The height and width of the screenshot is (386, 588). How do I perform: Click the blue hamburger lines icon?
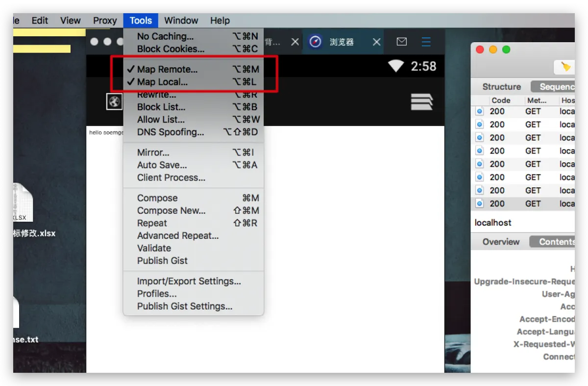click(x=426, y=42)
